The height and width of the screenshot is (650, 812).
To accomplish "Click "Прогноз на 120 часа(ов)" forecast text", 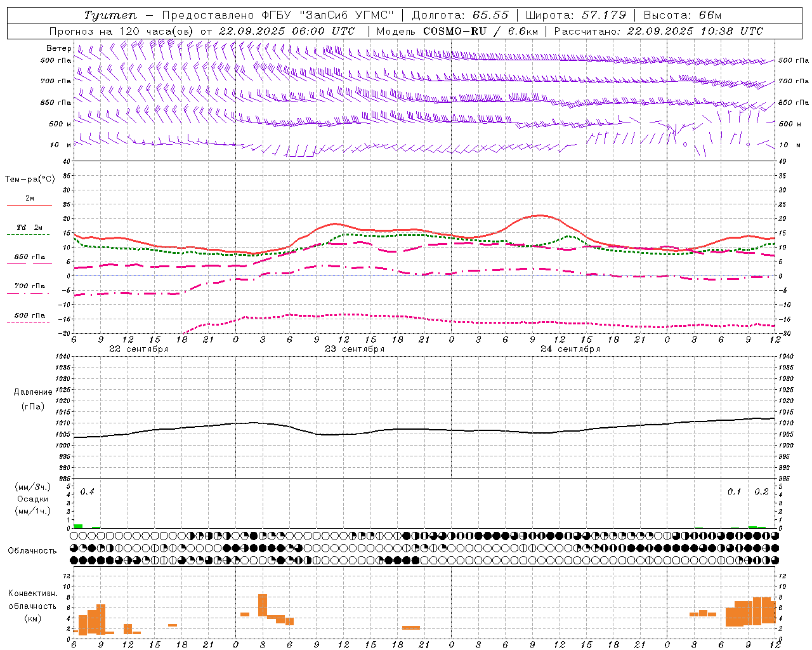I will (x=122, y=31).
